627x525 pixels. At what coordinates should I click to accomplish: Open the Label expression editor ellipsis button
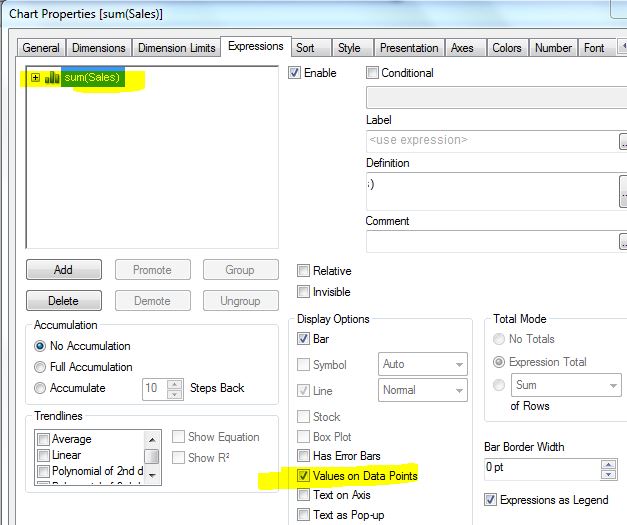click(623, 142)
